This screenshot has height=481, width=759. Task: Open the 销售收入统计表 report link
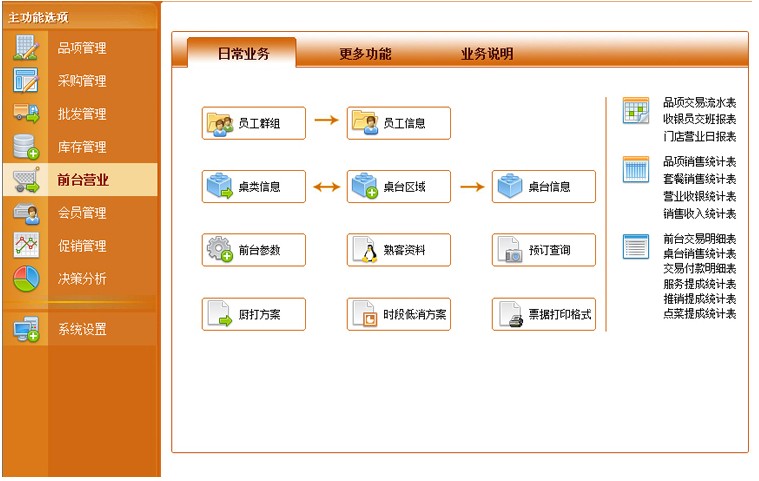tap(699, 213)
